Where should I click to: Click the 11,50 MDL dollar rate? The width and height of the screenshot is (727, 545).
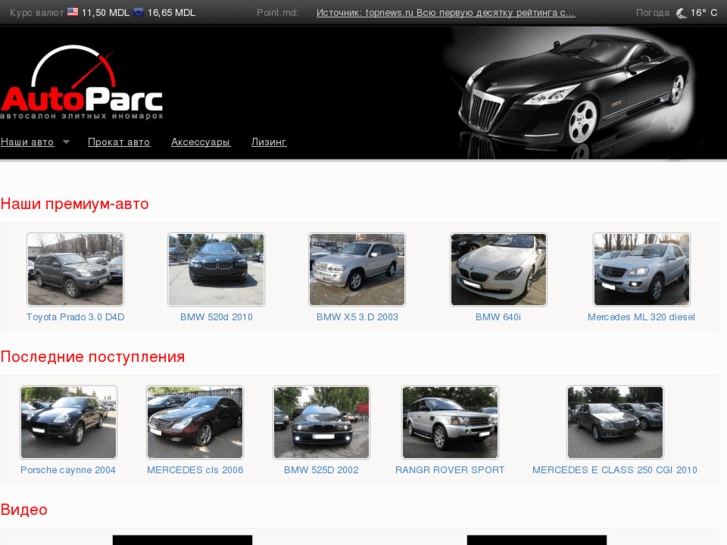(105, 13)
